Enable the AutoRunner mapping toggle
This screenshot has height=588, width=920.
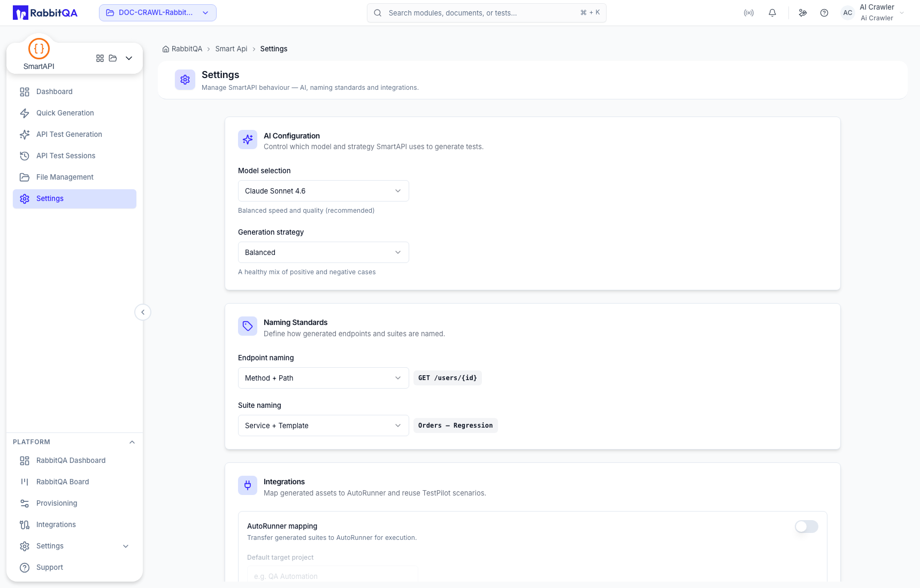pyautogui.click(x=807, y=527)
